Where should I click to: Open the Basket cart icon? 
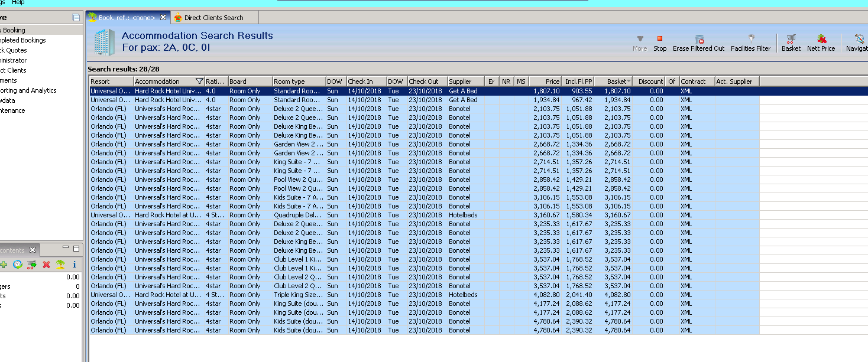(x=791, y=39)
